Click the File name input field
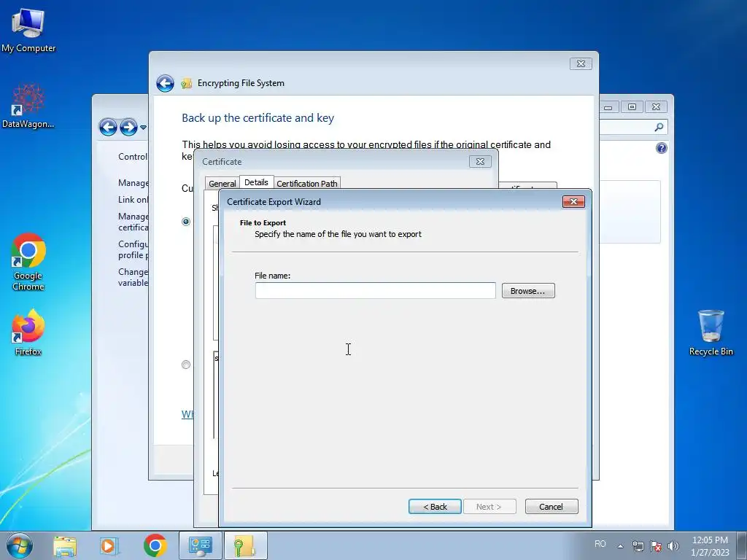The image size is (747, 560). (375, 290)
